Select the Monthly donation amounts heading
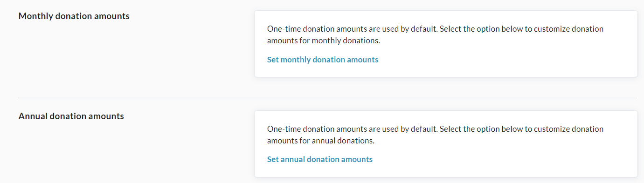644x183 pixels. [74, 16]
